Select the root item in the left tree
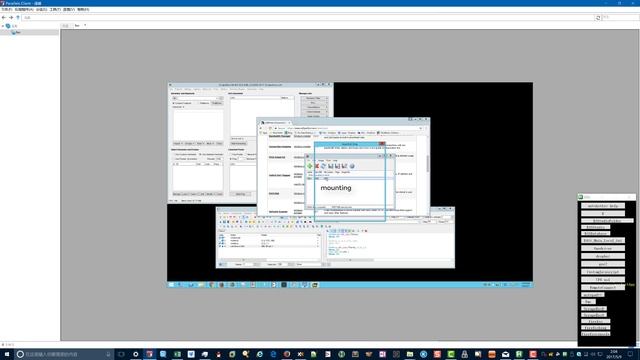 (12, 26)
